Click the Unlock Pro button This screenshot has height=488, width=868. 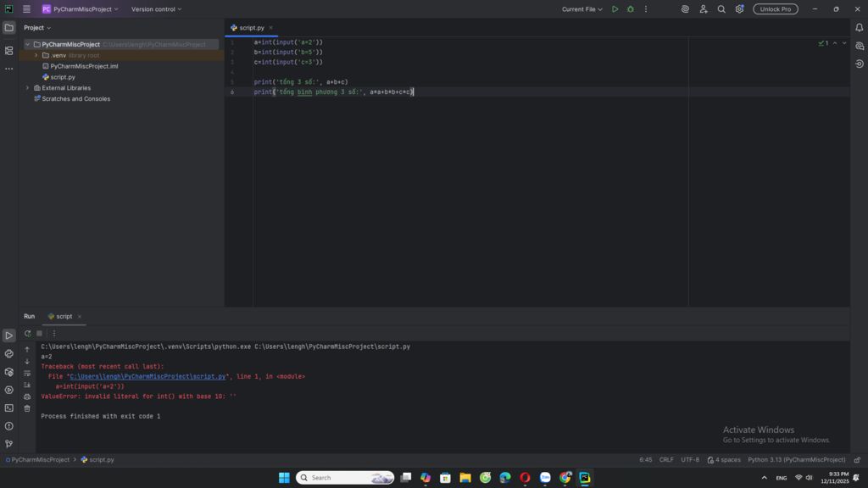click(x=776, y=9)
